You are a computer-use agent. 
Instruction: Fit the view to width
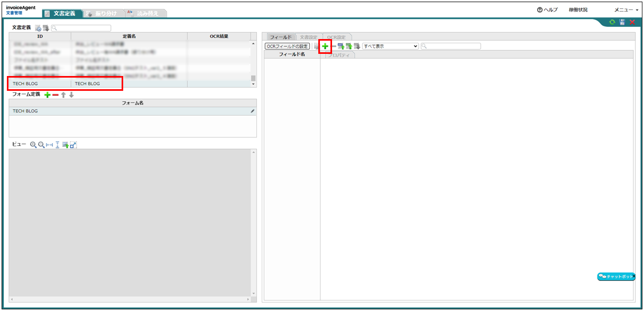(x=49, y=144)
